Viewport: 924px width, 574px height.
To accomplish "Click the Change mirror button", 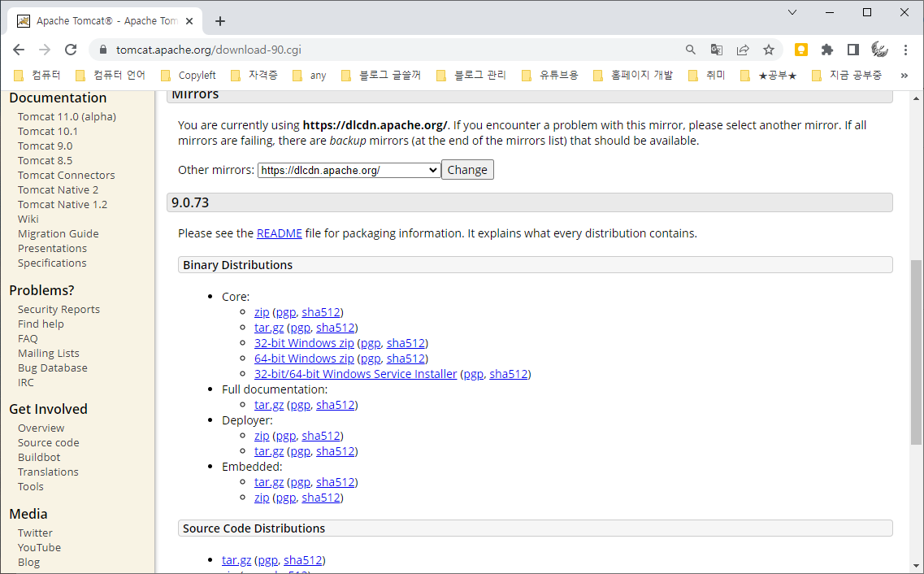I will pos(467,170).
